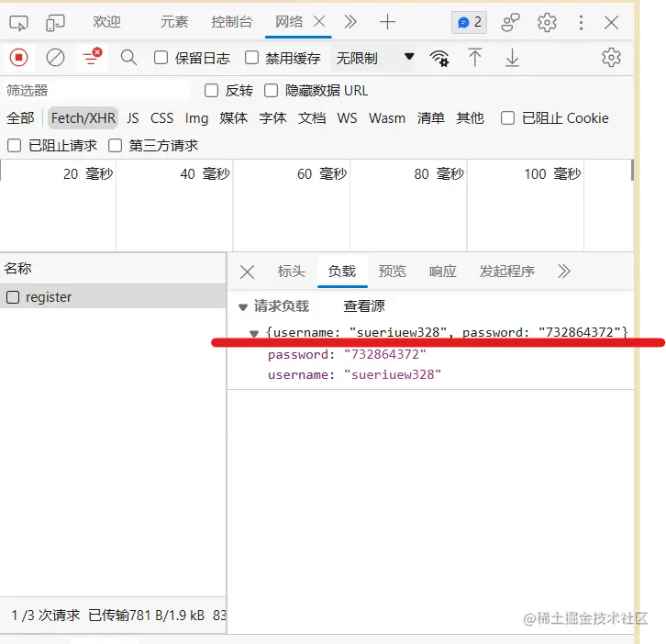This screenshot has width=666, height=644.
Task: Check the Invert (反转) checkbox
Action: [x=211, y=91]
